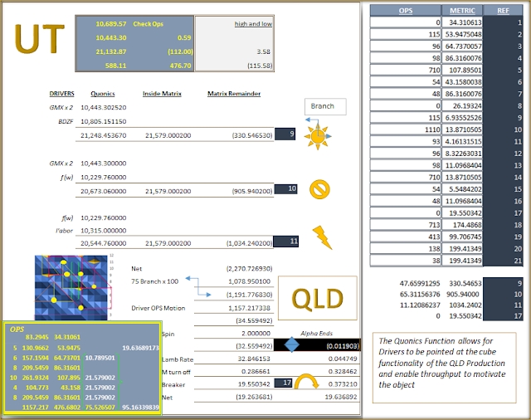
Task: Click the Matrix Remainder heading
Action: pos(234,94)
